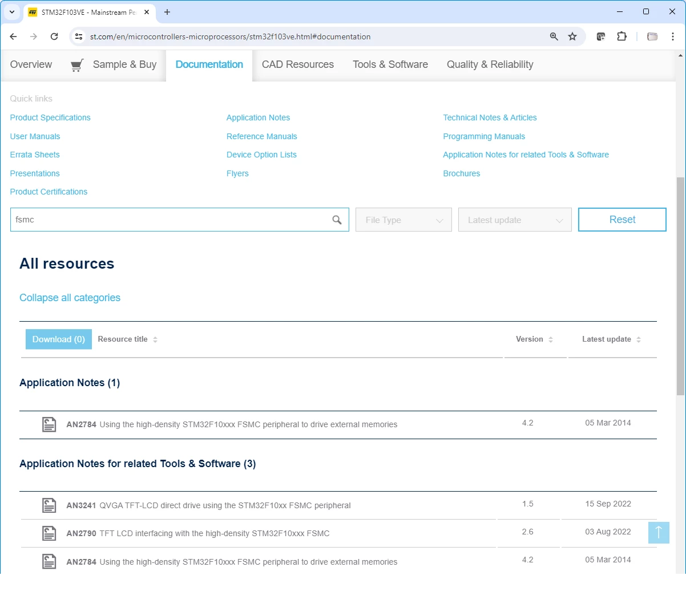This screenshot has height=616, width=686.
Task: Open Product Certifications quick link
Action: 49,192
